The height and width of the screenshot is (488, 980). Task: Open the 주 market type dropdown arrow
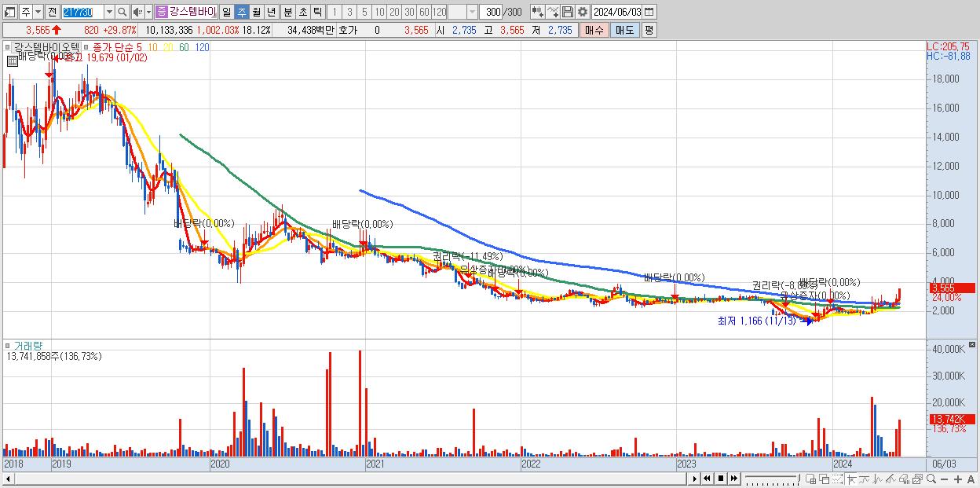coord(38,12)
